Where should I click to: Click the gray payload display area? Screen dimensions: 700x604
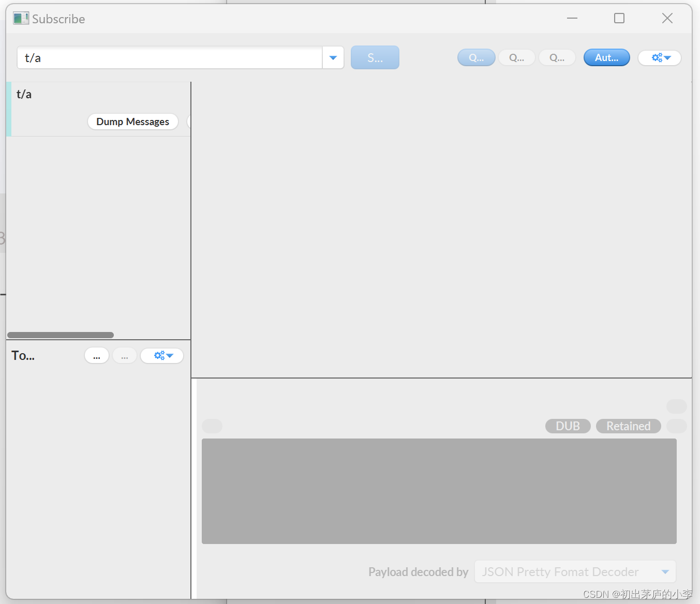tap(439, 491)
